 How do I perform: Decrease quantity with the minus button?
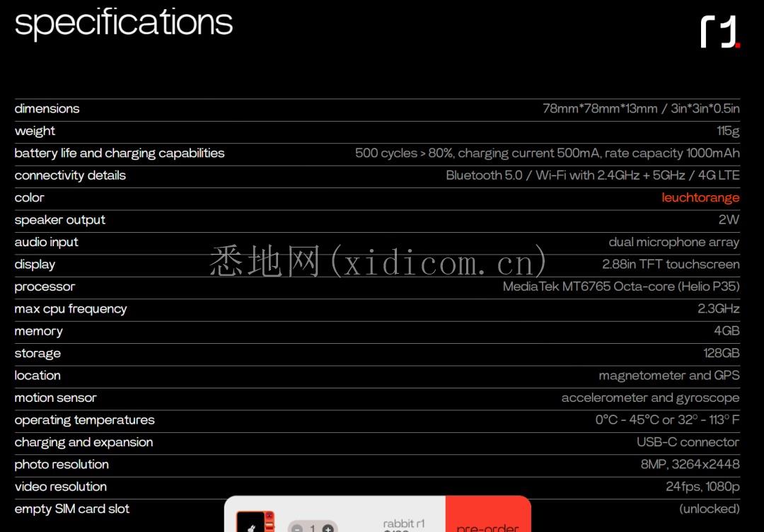[x=298, y=528]
